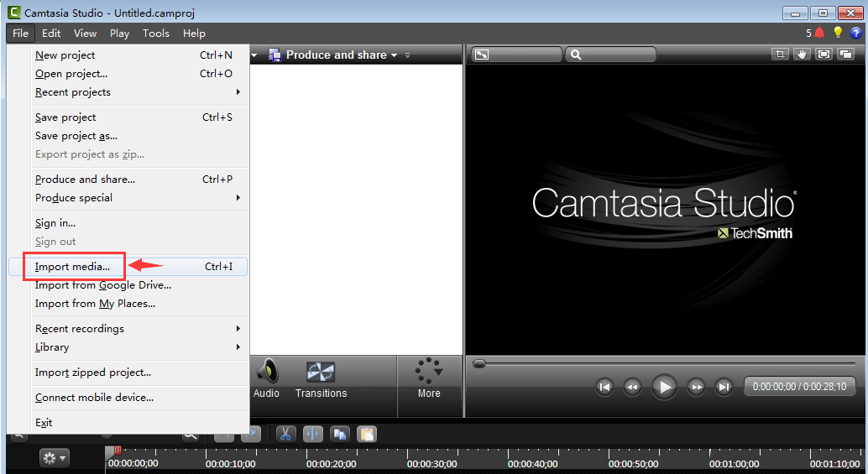Click the magnifier zoom box above preview

[x=610, y=55]
